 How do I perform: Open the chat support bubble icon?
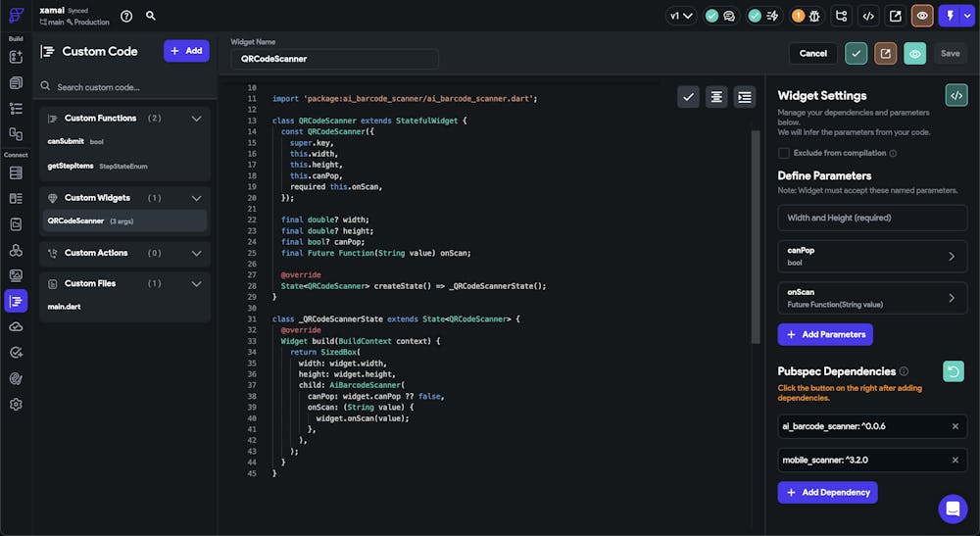(952, 509)
